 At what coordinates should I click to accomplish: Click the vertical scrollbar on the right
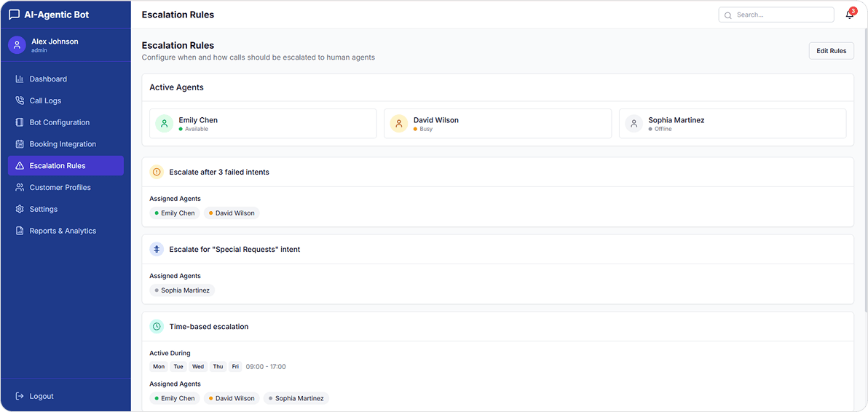864,182
